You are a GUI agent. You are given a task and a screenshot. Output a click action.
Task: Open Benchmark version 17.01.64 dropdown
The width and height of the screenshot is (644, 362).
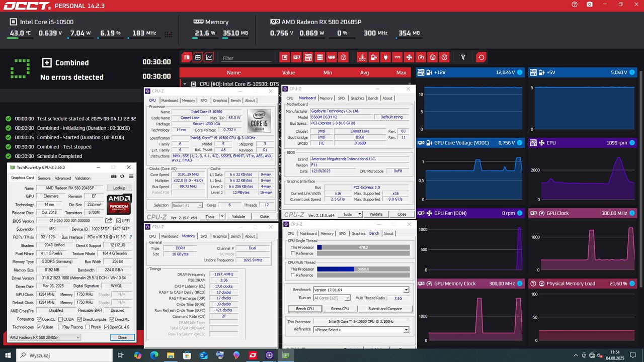[x=361, y=290]
